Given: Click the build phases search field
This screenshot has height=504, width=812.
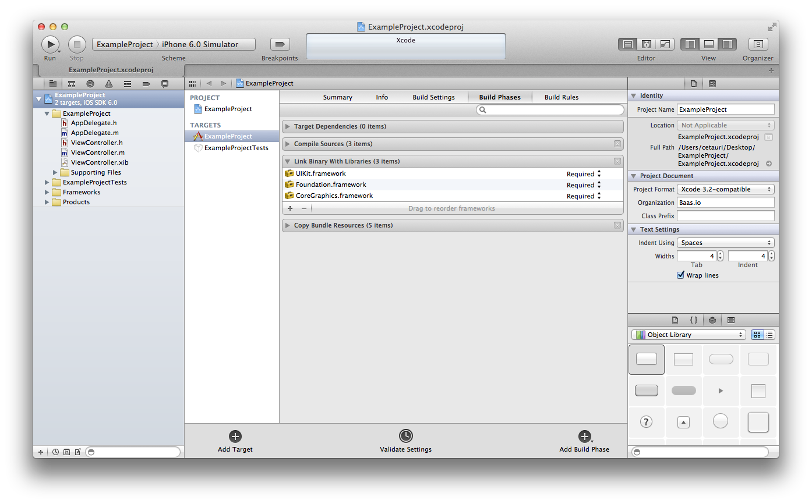Looking at the screenshot, I should pyautogui.click(x=550, y=110).
